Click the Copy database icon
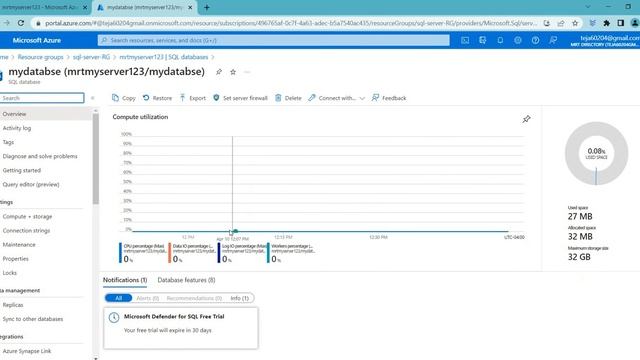Viewport: 640px width, 360px height. (116, 98)
